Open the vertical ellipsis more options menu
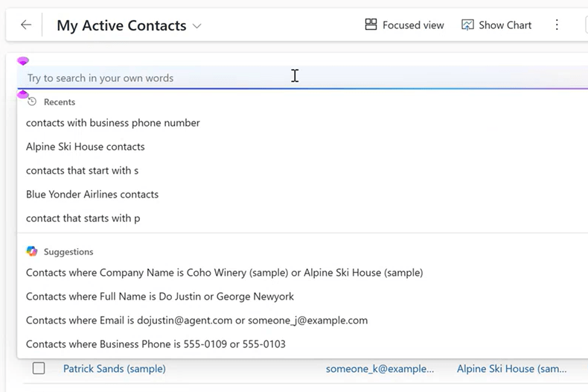588x392 pixels. pos(557,25)
